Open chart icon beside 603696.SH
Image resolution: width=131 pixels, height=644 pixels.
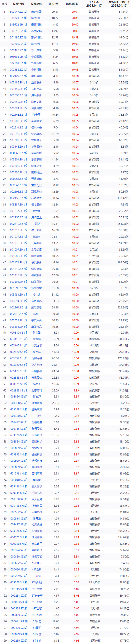[25, 134]
